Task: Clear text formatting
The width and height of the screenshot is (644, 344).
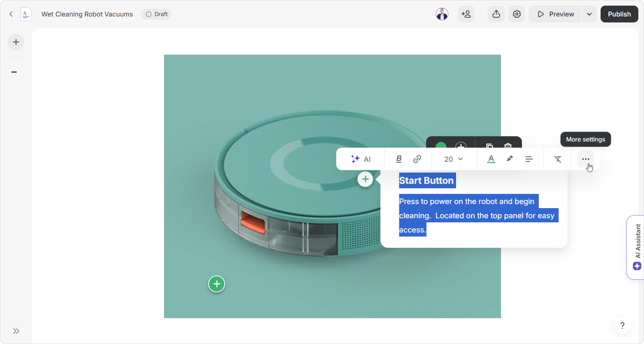Action: click(558, 159)
